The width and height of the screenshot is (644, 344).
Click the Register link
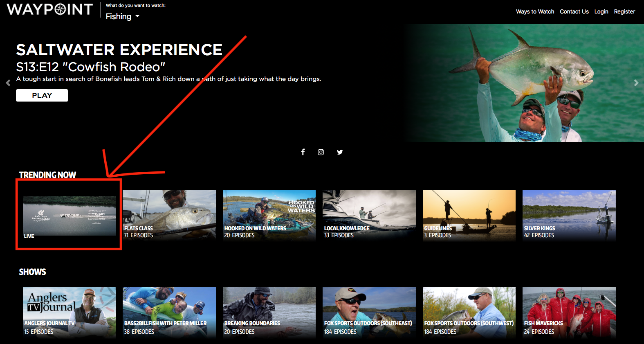point(624,11)
